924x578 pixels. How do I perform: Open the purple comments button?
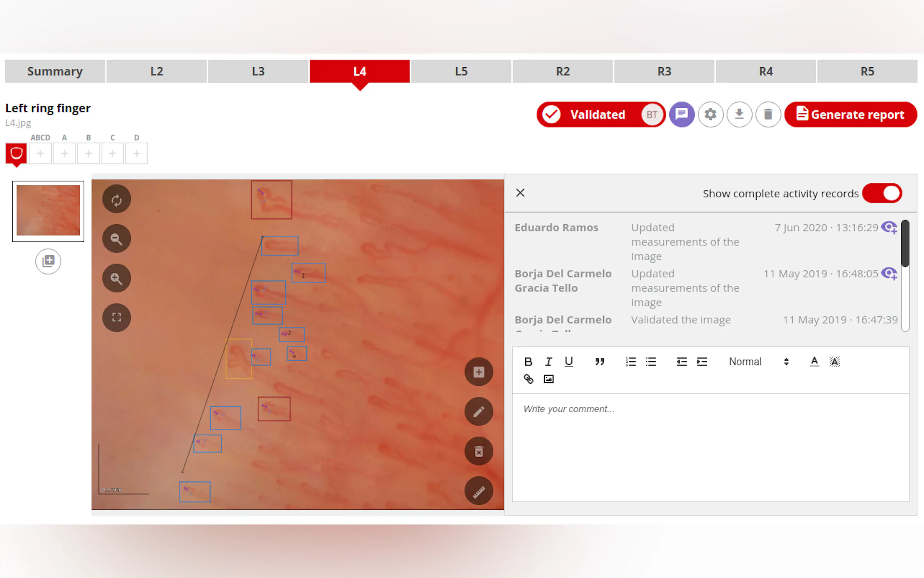(681, 114)
